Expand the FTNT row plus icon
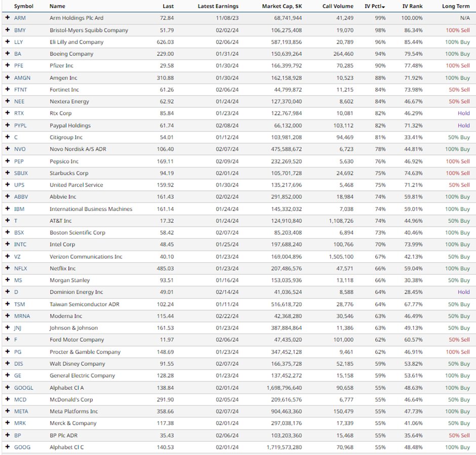The image size is (476, 455). point(8,89)
